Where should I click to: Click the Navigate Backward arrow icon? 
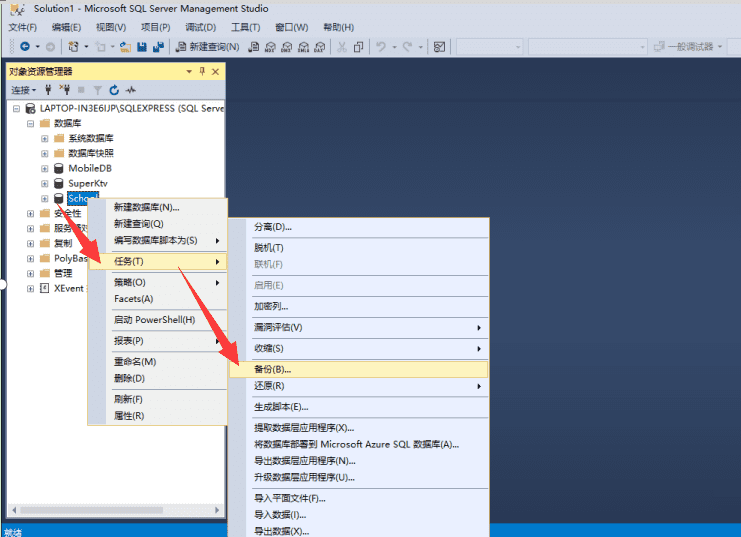[25, 46]
